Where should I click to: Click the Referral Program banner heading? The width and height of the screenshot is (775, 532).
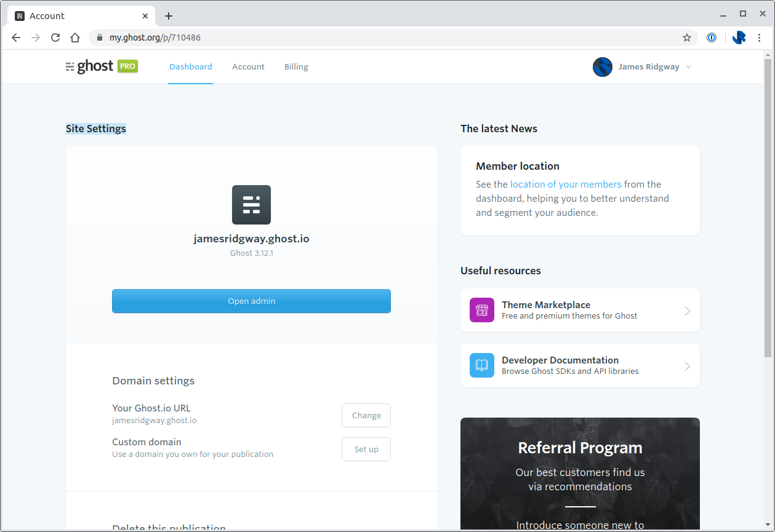(580, 448)
